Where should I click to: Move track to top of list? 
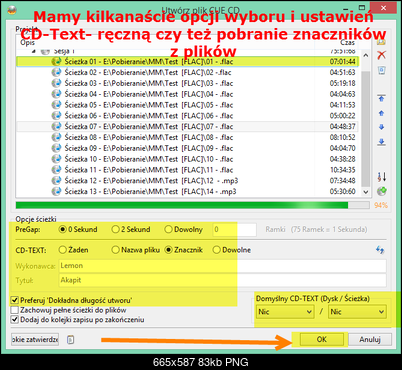coord(382,98)
